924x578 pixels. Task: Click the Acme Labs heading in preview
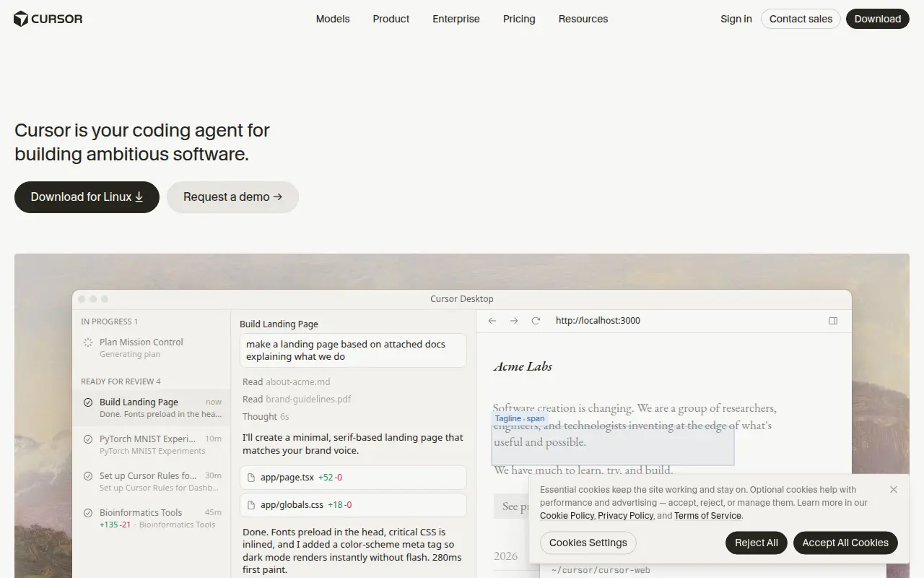pyautogui.click(x=523, y=366)
